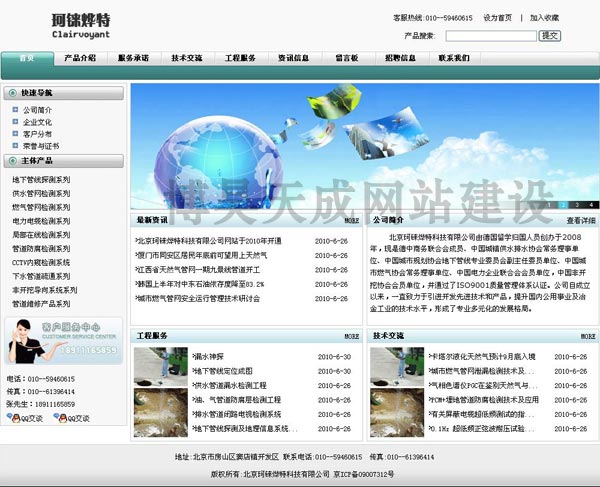The image size is (600, 487).
Task: Click the 提交 search button
Action: (550, 36)
